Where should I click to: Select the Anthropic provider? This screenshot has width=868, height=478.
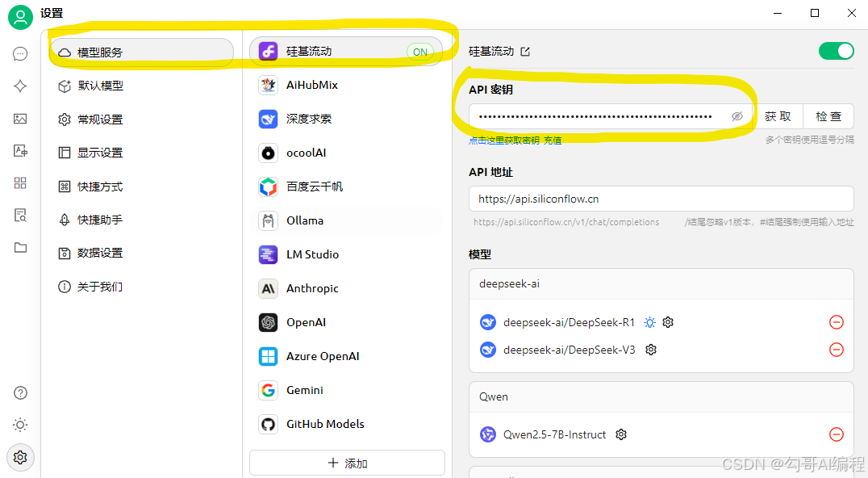point(346,288)
